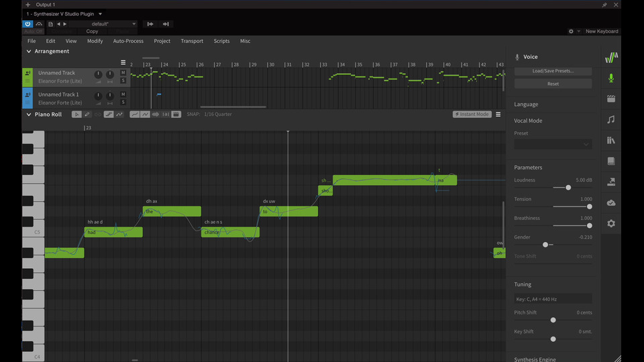Open the Library panel icon
This screenshot has height=362, width=644.
[611, 140]
